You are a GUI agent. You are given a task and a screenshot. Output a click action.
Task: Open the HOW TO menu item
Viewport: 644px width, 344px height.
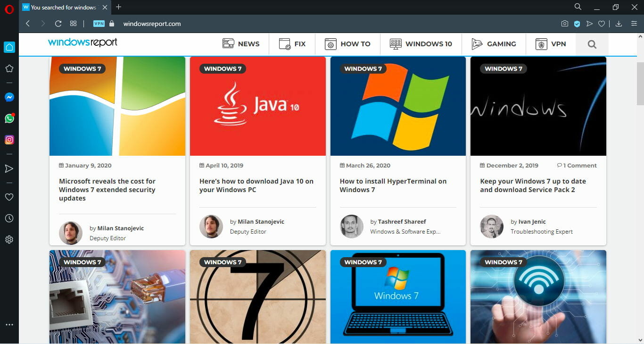click(x=348, y=44)
